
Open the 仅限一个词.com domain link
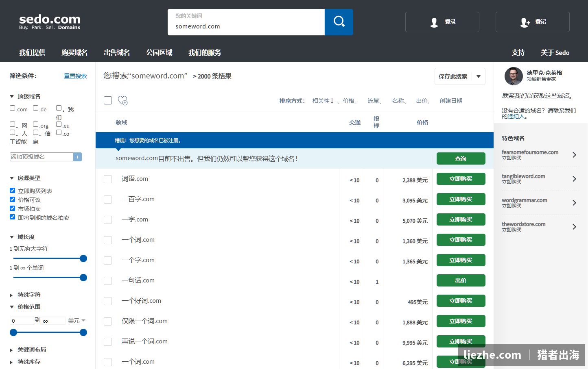click(144, 321)
